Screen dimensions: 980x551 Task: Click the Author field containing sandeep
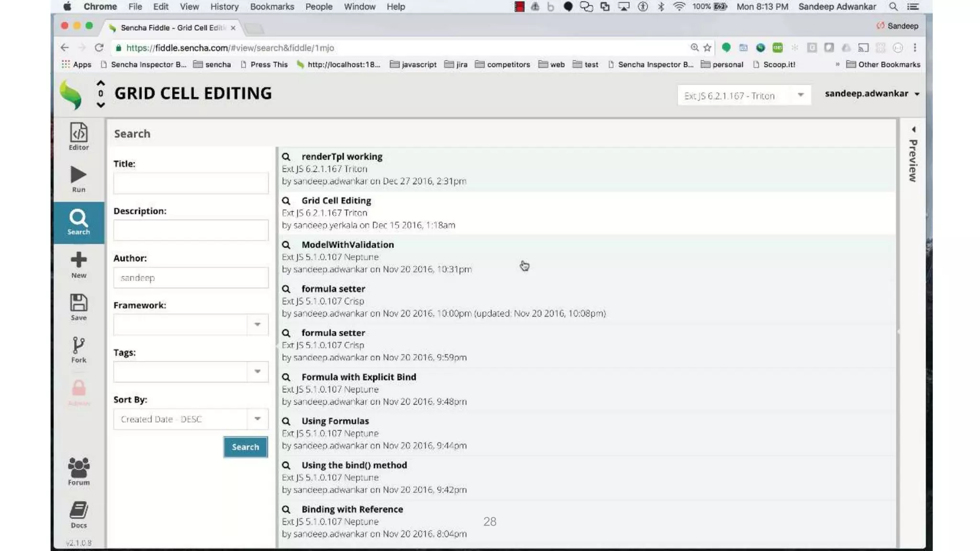click(191, 277)
